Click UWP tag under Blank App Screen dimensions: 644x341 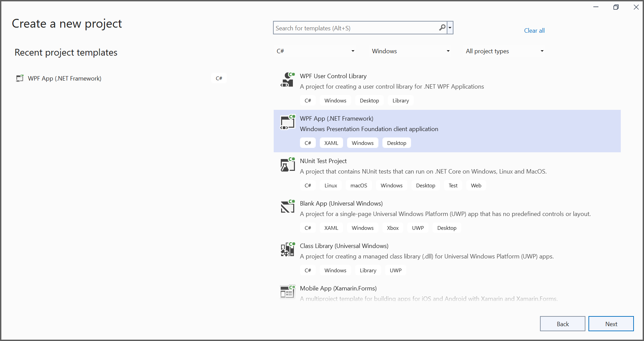click(x=418, y=228)
